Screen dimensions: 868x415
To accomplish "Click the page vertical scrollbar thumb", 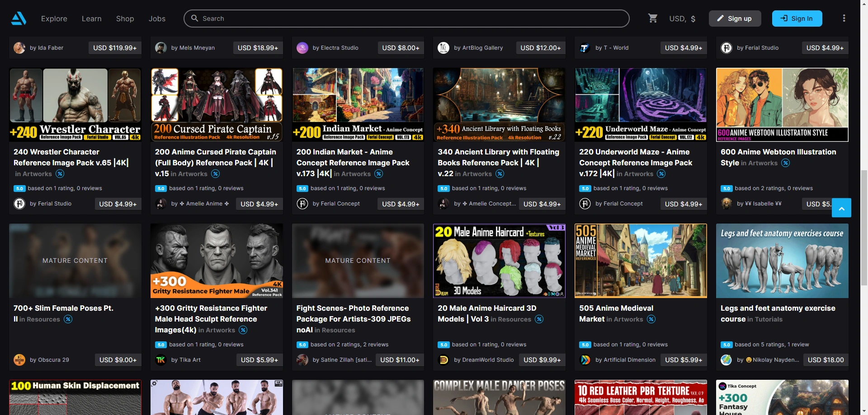I will pyautogui.click(x=864, y=228).
